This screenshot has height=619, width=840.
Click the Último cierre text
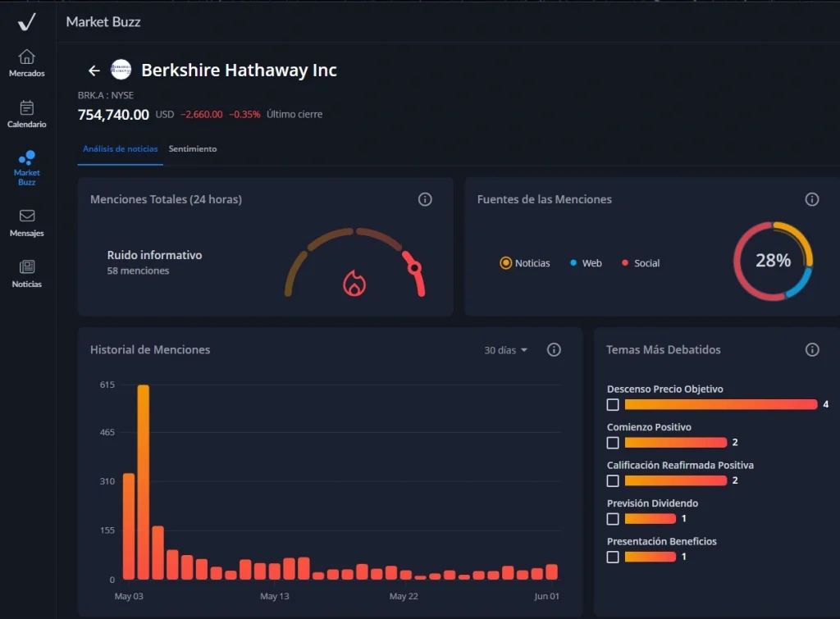click(294, 115)
